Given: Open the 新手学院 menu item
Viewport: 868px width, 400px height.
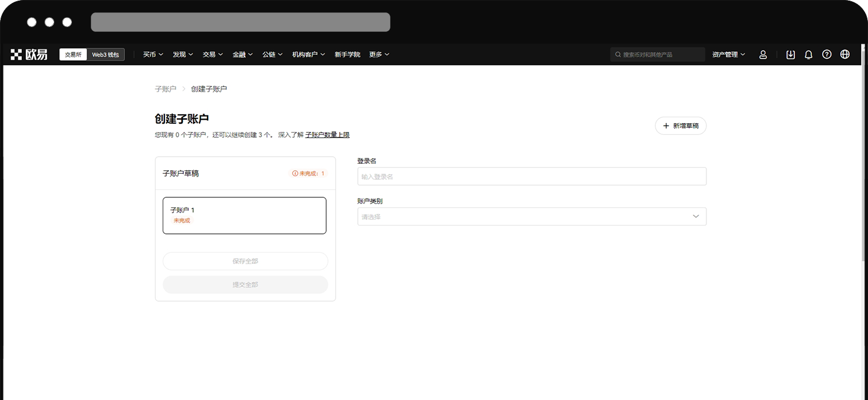Looking at the screenshot, I should pyautogui.click(x=347, y=54).
